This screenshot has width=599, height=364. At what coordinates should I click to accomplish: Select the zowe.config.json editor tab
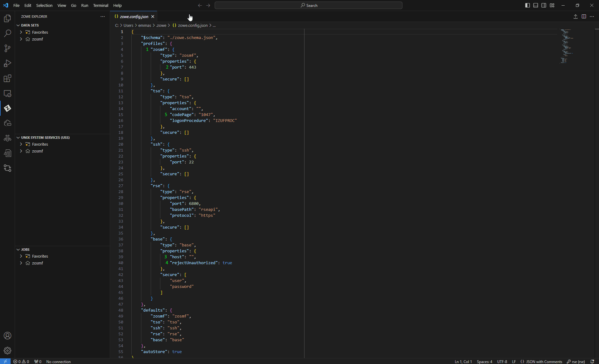(x=134, y=17)
